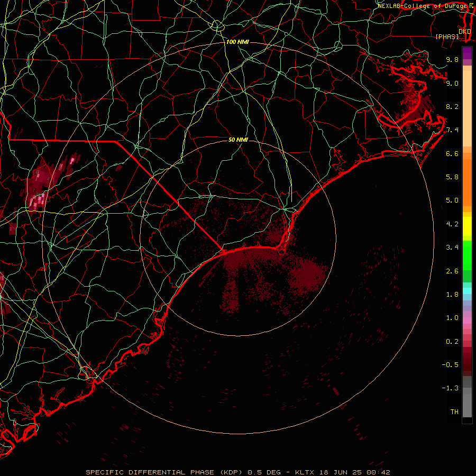Click the 3.4 value on the color scale
Image resolution: width=476 pixels, height=476 pixels.
452,248
